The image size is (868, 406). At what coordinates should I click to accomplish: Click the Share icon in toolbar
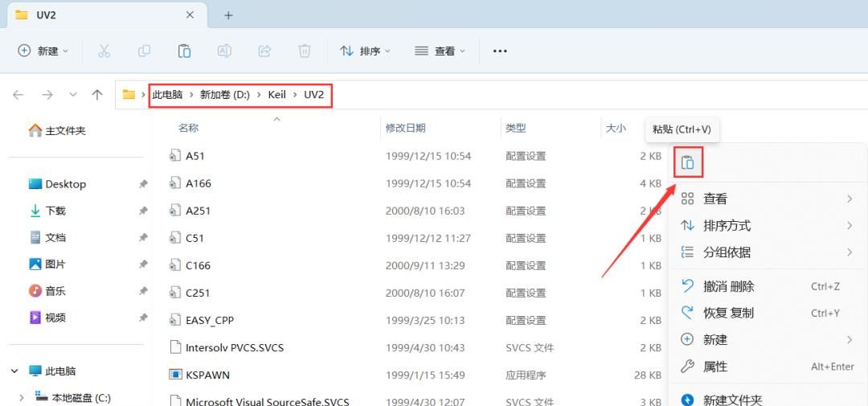[x=264, y=51]
